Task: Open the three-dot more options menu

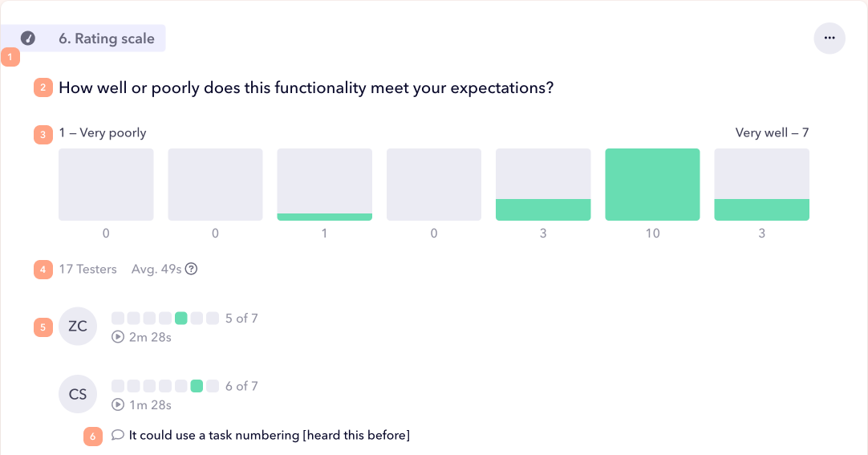Action: (x=829, y=38)
